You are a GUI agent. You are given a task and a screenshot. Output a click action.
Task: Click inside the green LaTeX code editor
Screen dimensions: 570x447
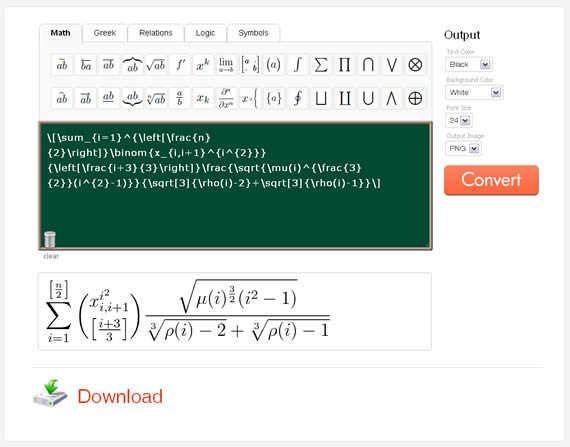click(x=235, y=186)
